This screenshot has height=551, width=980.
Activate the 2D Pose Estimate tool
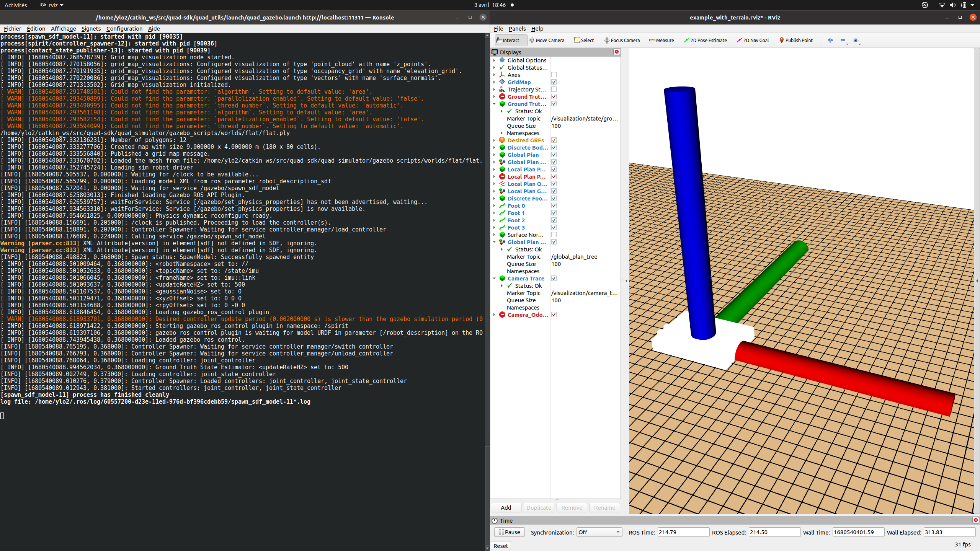pyautogui.click(x=705, y=40)
